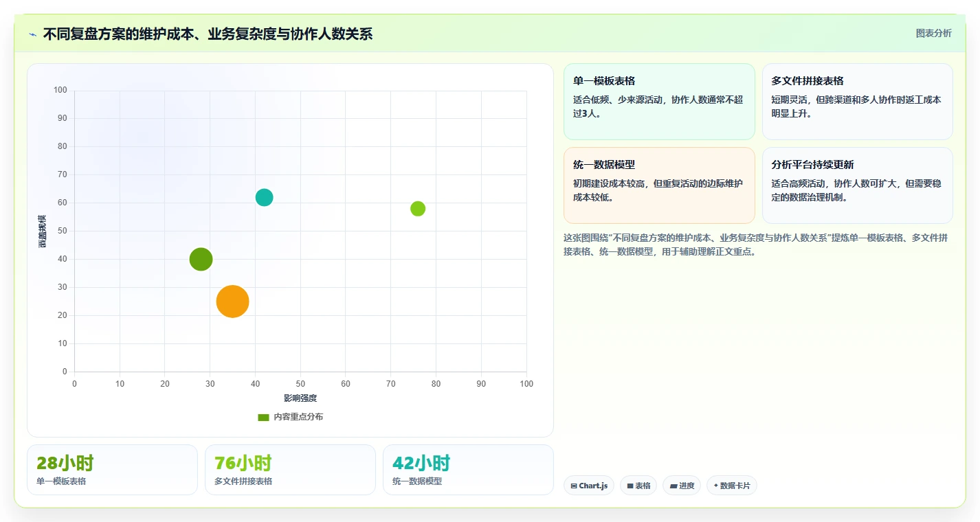980x522 pixels.
Task: Click the 影响强度 x-axis label
Action: pos(300,398)
